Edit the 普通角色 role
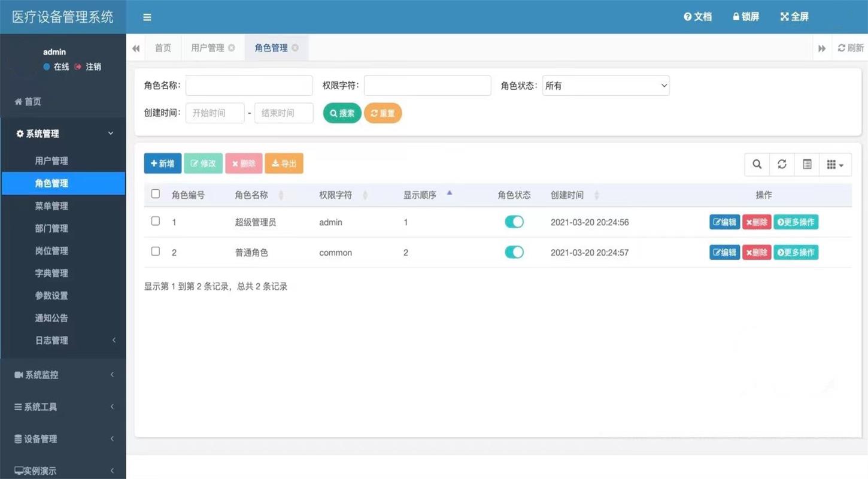Viewport: 868px width, 479px height. pyautogui.click(x=725, y=253)
